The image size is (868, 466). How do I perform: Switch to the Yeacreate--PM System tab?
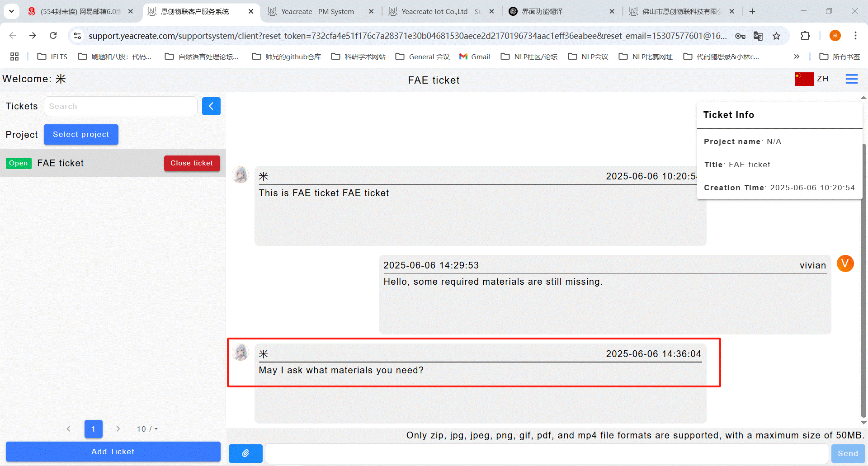317,11
